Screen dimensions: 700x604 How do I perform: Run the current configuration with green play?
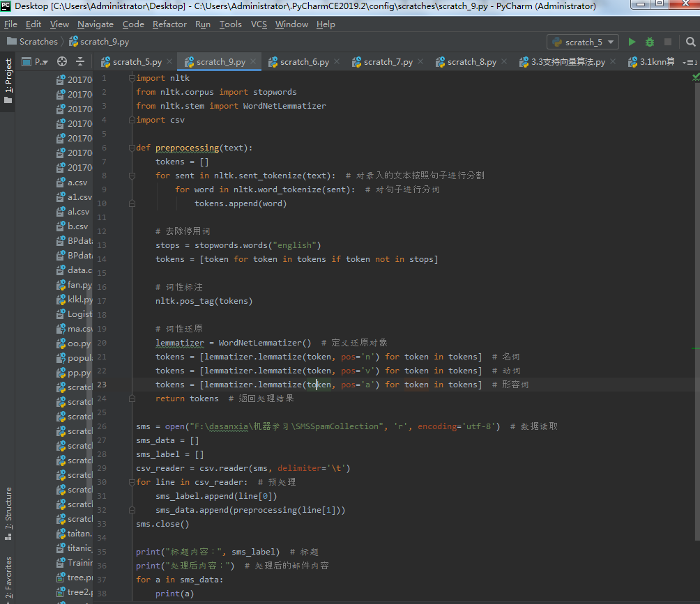(x=632, y=42)
